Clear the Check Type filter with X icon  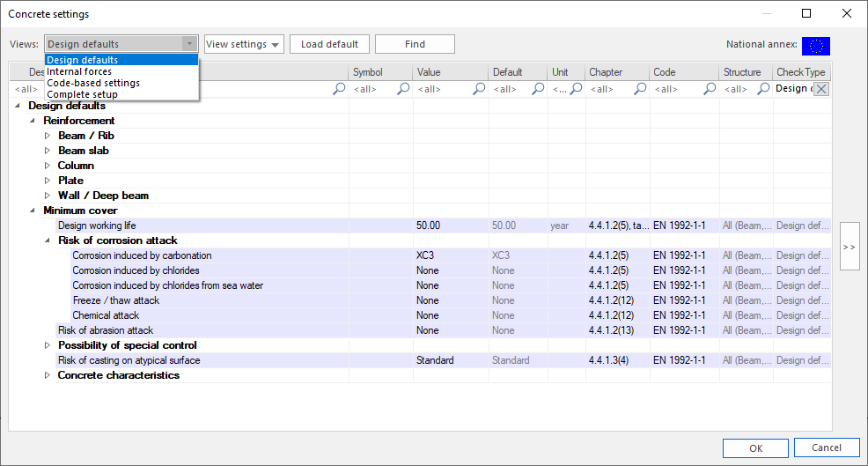(820, 89)
